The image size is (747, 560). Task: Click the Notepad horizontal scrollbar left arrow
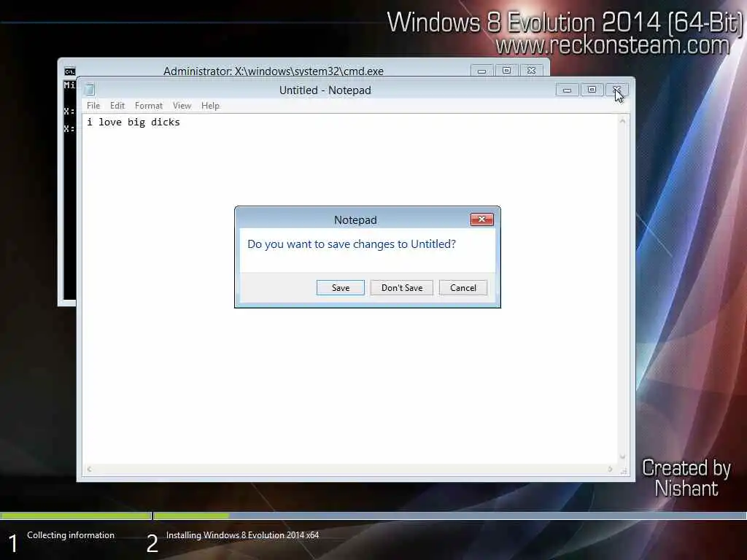click(89, 469)
